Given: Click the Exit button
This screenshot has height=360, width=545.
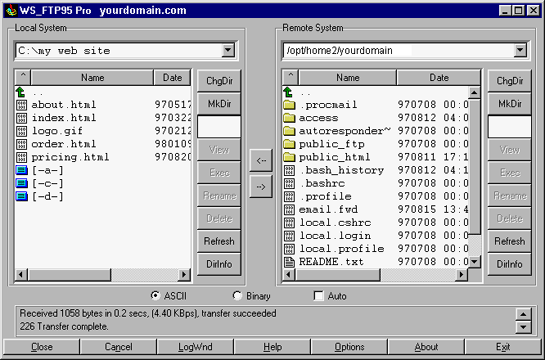Looking at the screenshot, I should click(503, 347).
